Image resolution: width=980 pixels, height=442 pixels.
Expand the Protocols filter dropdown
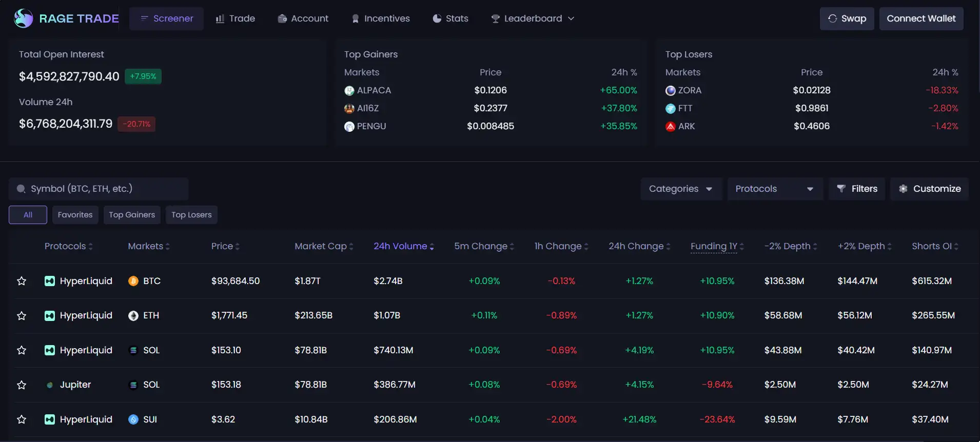[774, 189]
